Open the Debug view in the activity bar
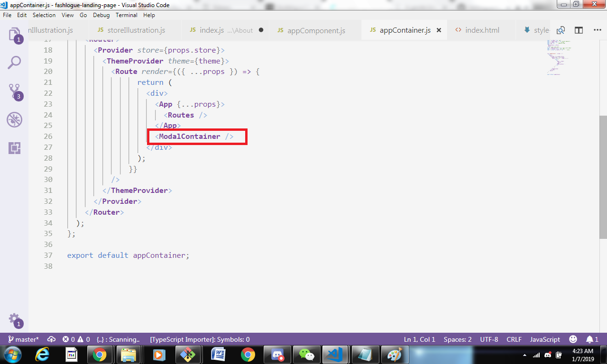The height and width of the screenshot is (364, 607). click(x=14, y=119)
